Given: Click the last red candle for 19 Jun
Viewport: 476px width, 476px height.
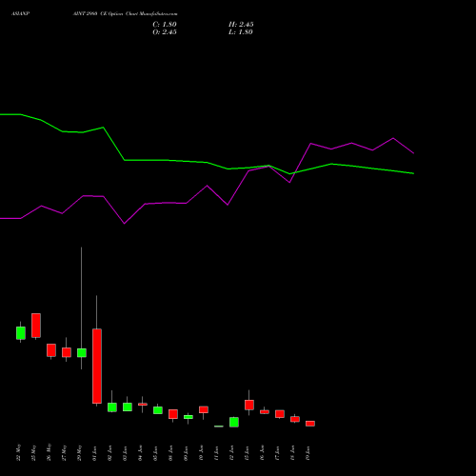Looking at the screenshot, I should click(x=310, y=424).
